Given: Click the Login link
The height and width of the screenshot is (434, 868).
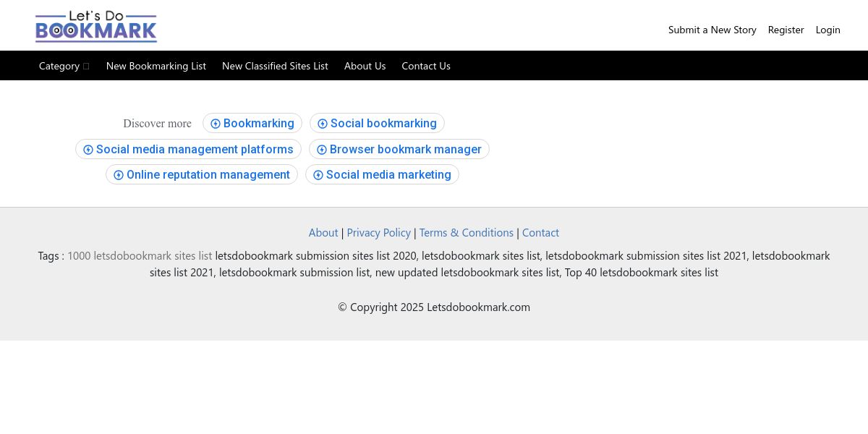Looking at the screenshot, I should [x=828, y=30].
